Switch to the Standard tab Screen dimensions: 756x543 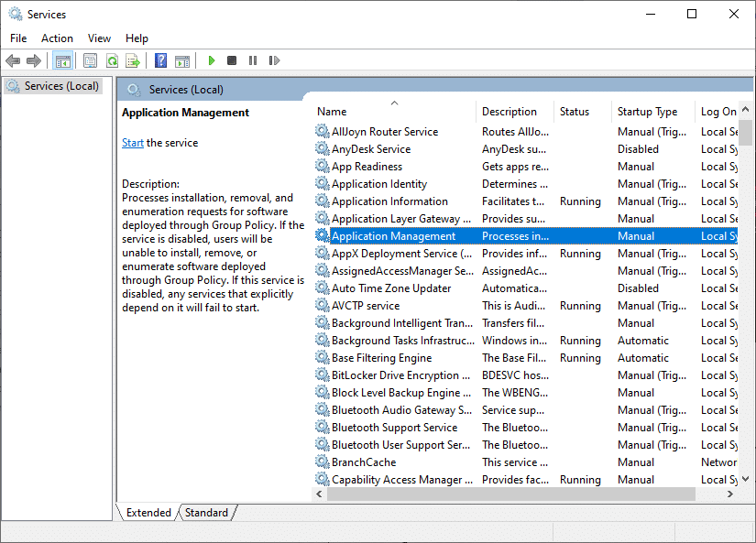tap(207, 513)
